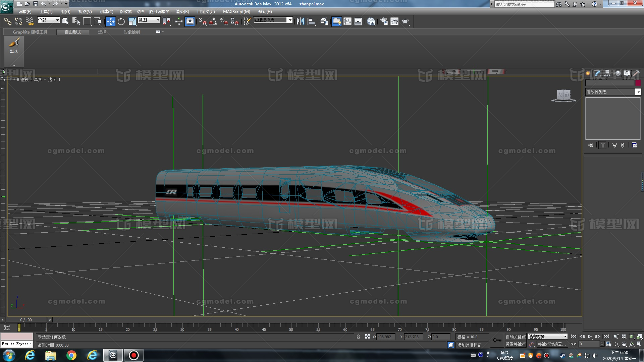Toggle Percent Snap button
Screen dimensions: 644x362
pyautogui.click(x=224, y=21)
